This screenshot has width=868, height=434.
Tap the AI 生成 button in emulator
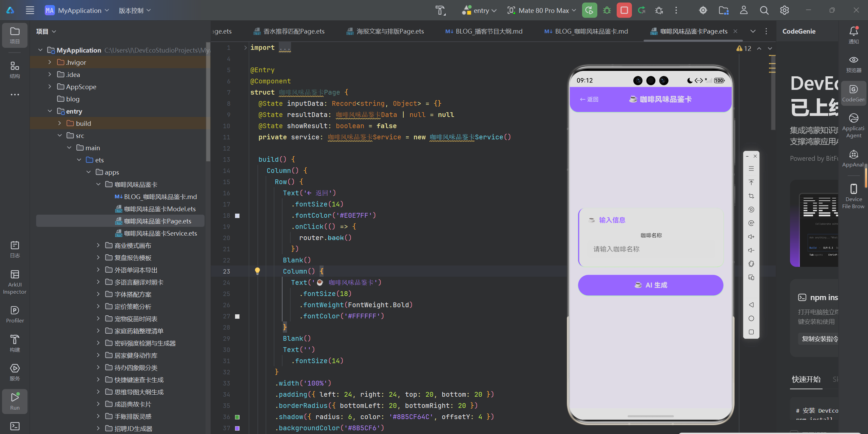point(650,285)
